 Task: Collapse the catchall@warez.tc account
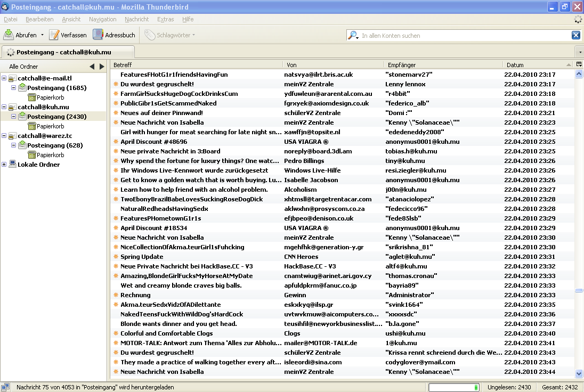(x=4, y=135)
